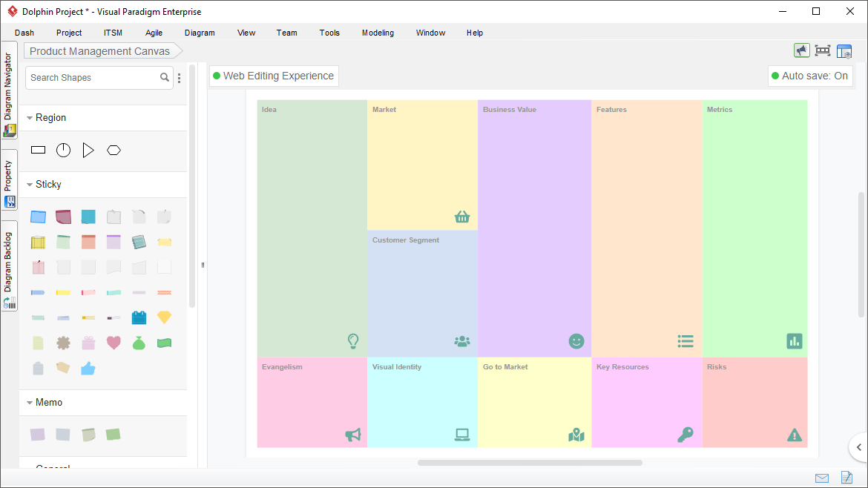Click the search magnifier icon
The image size is (868, 488).
pyautogui.click(x=165, y=77)
